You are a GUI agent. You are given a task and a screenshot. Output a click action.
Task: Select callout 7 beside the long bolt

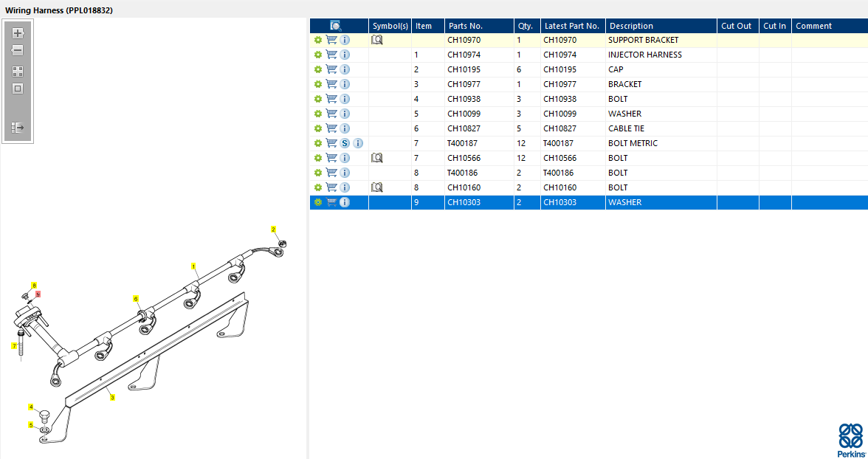click(x=14, y=346)
